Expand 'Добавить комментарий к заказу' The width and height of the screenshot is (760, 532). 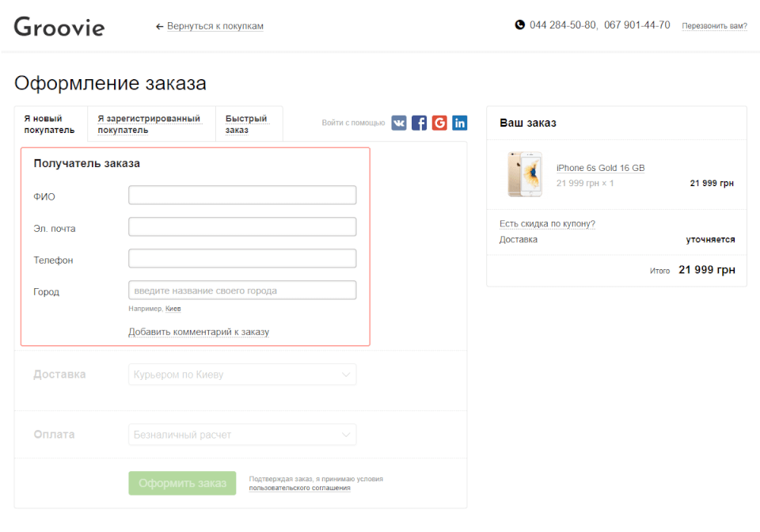click(199, 332)
